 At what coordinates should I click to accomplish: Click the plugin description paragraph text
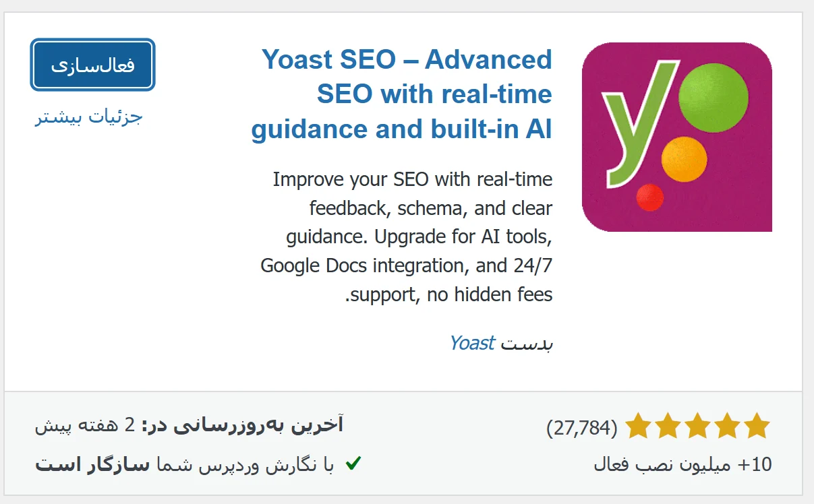coord(407,237)
